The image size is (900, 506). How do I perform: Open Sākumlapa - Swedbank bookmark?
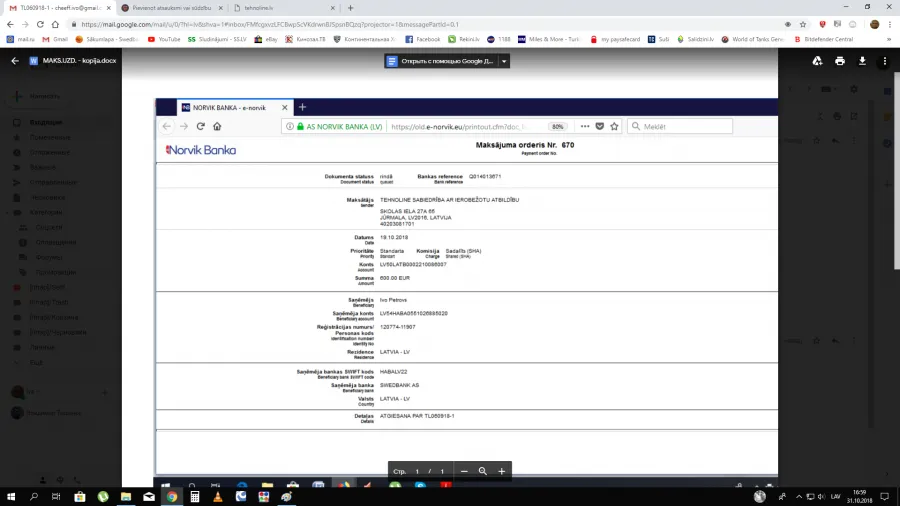pos(107,40)
